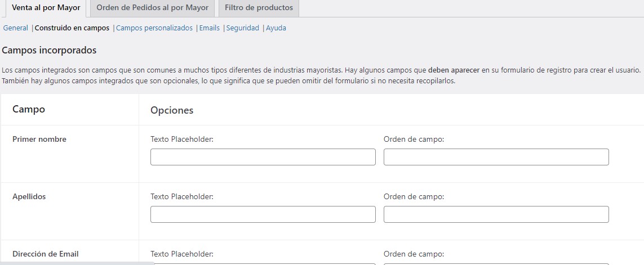Viewport: 644px width, 265px height.
Task: Click Texto Placeholder label for Dirección de Email
Action: pyautogui.click(x=181, y=254)
